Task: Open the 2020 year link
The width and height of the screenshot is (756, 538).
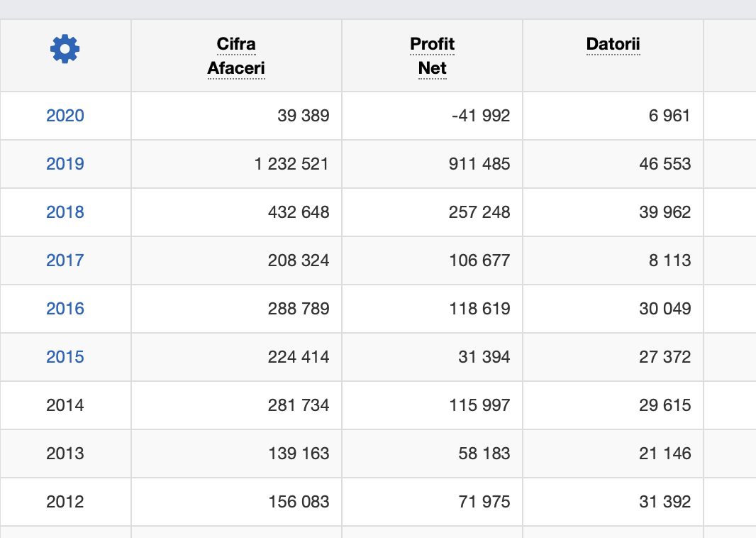Action: point(65,116)
